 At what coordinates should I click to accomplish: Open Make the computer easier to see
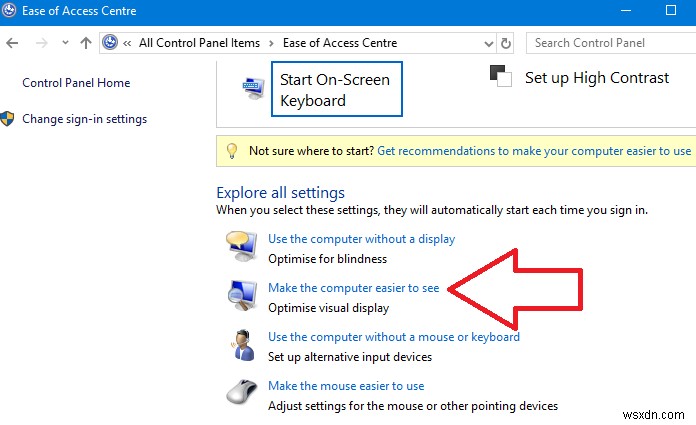point(353,288)
